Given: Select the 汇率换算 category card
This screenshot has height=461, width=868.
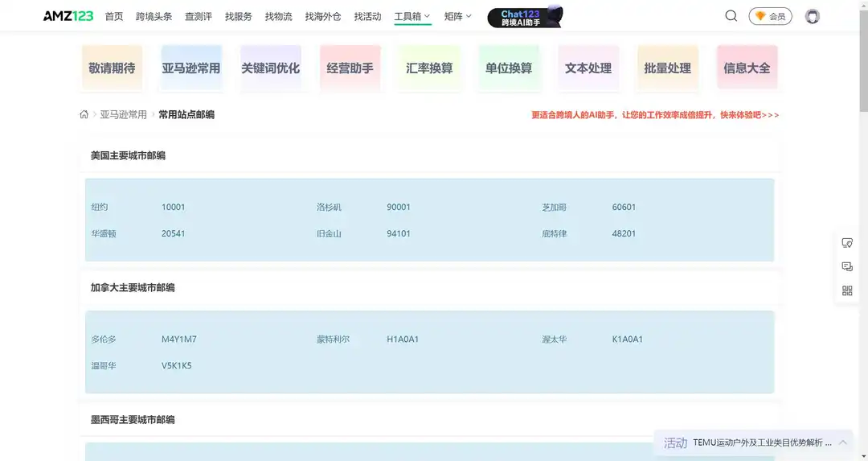Looking at the screenshot, I should pos(429,68).
